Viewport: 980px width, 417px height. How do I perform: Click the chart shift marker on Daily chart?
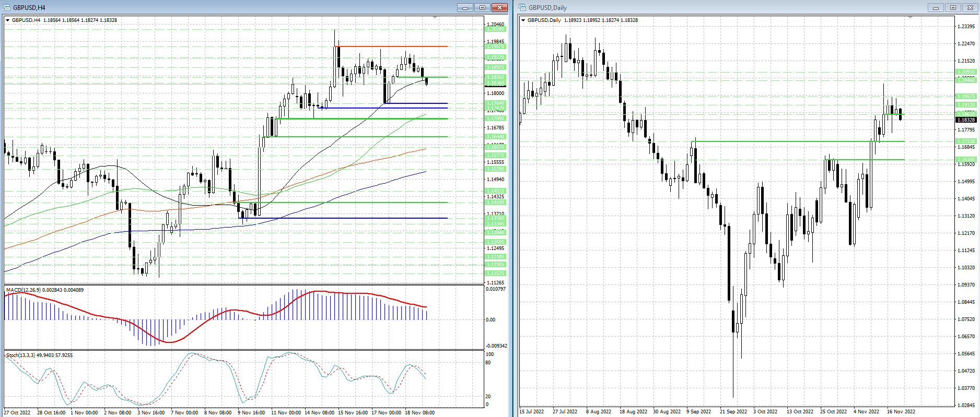[910, 18]
